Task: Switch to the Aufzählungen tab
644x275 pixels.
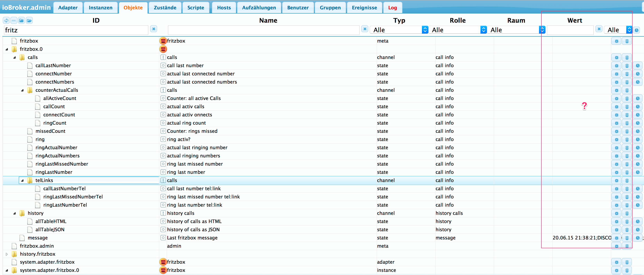Action: (x=259, y=8)
